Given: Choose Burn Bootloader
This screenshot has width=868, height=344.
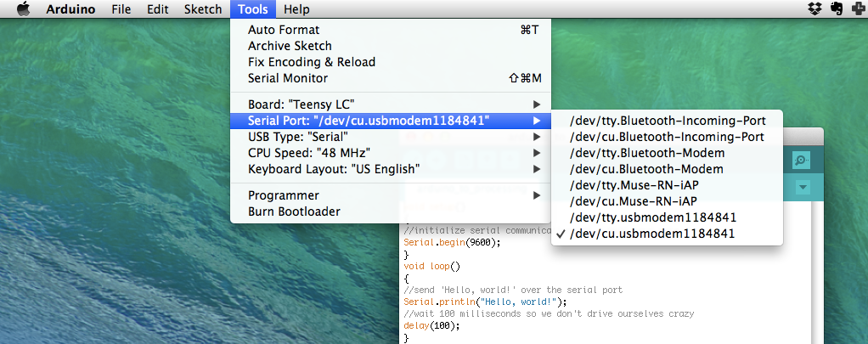Looking at the screenshot, I should pos(391,211).
